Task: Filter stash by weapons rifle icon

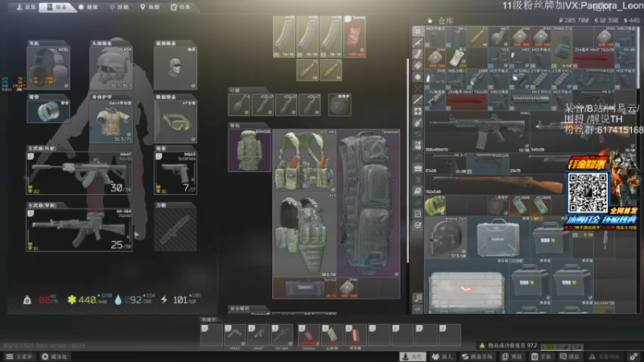Action: (x=418, y=43)
